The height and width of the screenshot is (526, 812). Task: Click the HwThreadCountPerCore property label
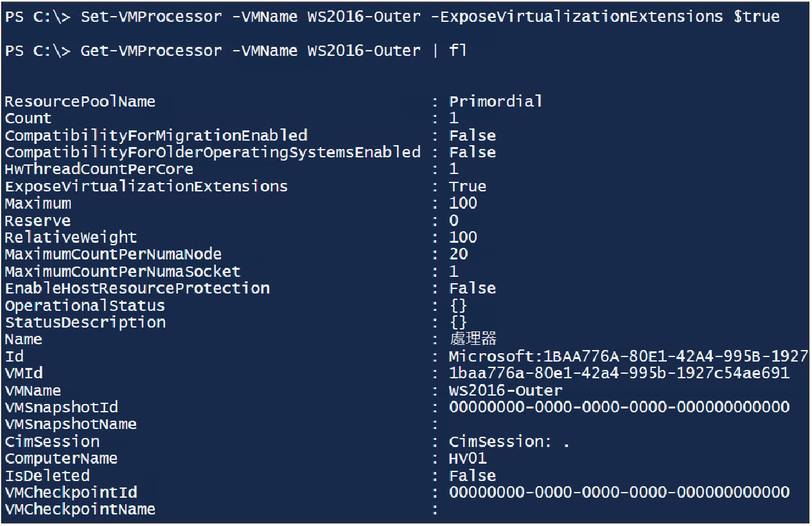click(99, 170)
